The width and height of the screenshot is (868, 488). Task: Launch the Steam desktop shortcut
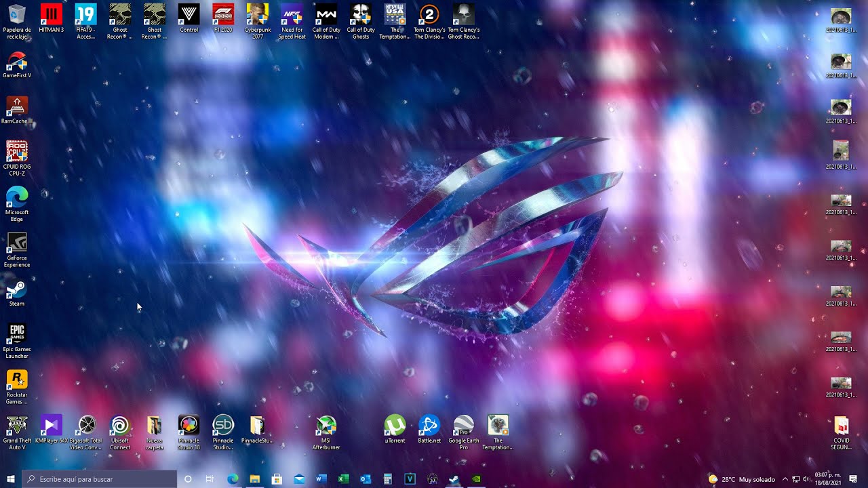(x=17, y=293)
